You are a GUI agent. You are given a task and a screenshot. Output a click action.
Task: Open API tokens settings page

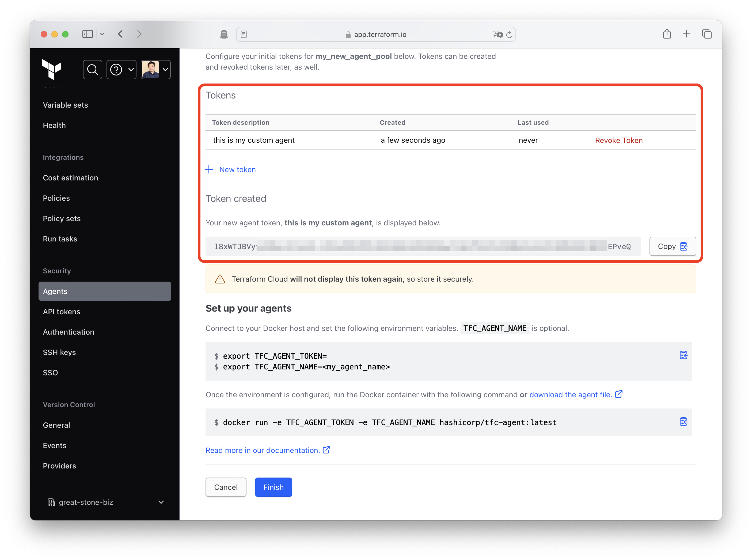pyautogui.click(x=62, y=312)
